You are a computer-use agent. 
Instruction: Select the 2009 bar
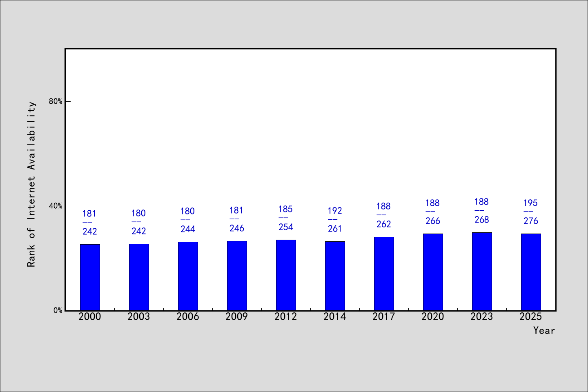point(237,276)
